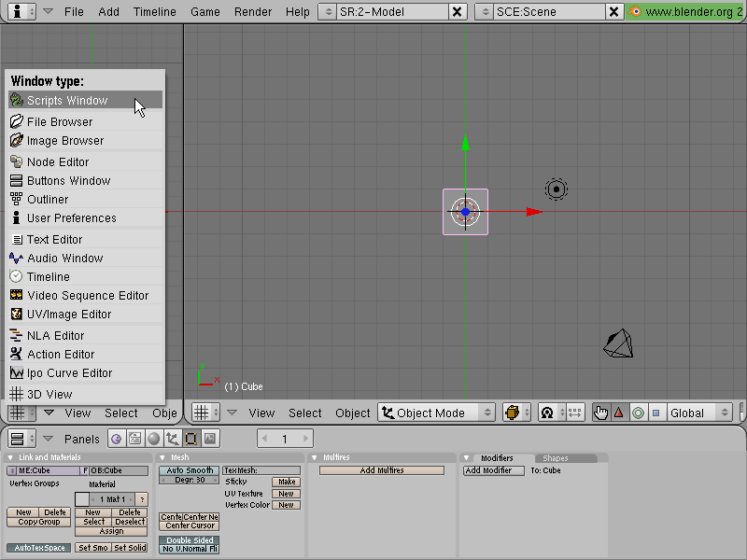Image resolution: width=747 pixels, height=560 pixels.
Task: Click the Add Multires button
Action: pos(382,470)
